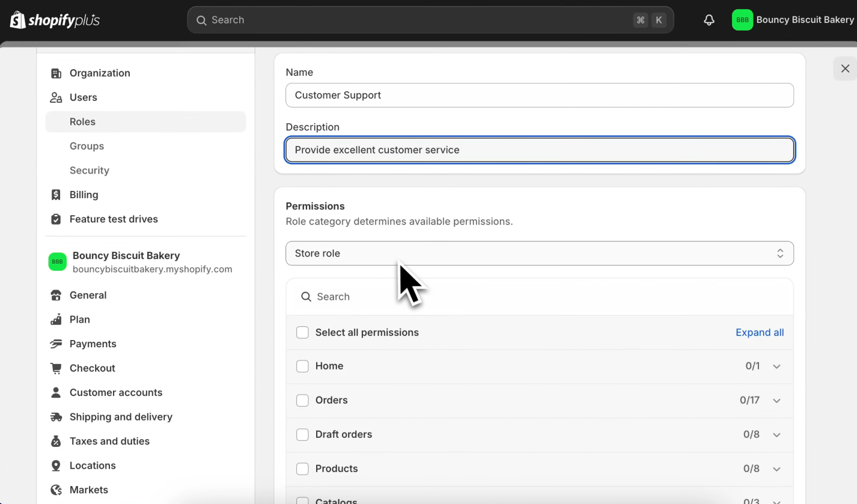Click the Users people icon
This screenshot has width=857, height=504.
pos(56,97)
